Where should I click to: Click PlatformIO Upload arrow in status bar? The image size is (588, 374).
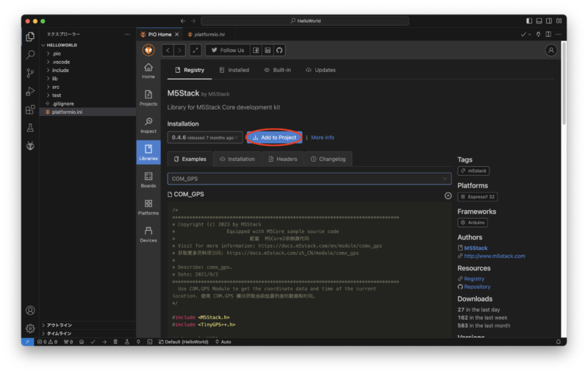pos(104,342)
